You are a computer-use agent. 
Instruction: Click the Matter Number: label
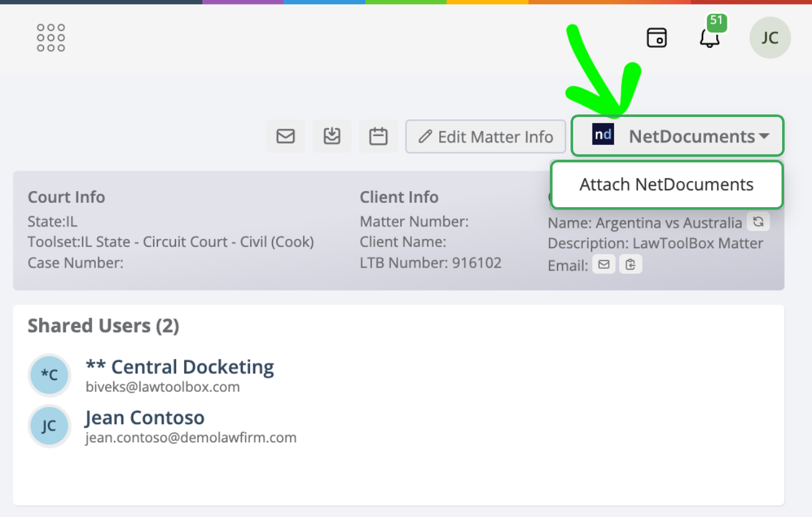(414, 221)
